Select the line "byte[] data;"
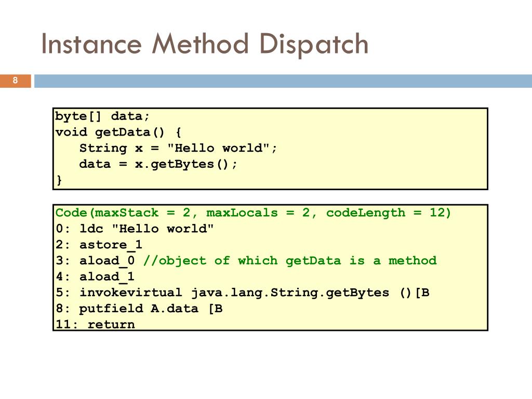This screenshot has height=399, width=532. tap(102, 116)
